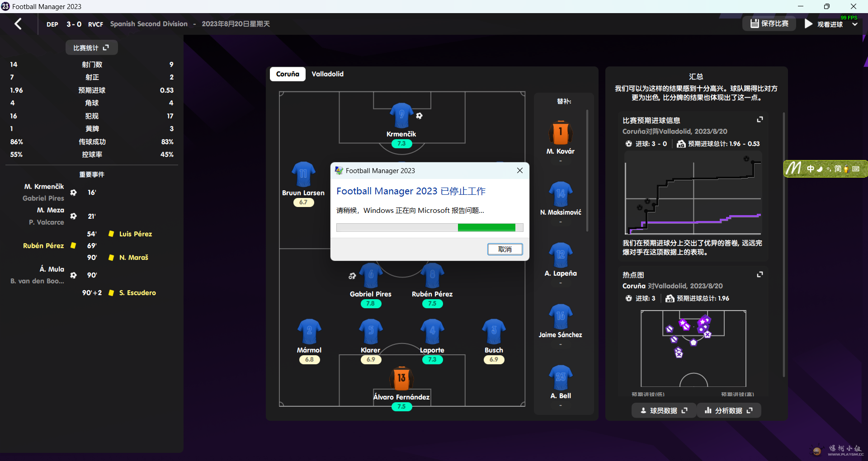This screenshot has height=461, width=868.
Task: Select substitute A. Bell's shirt
Action: 561,378
